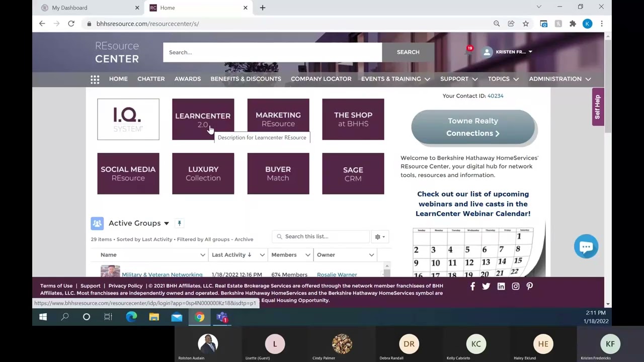
Task: Open the Twitter social icon in footer
Action: pos(486,286)
